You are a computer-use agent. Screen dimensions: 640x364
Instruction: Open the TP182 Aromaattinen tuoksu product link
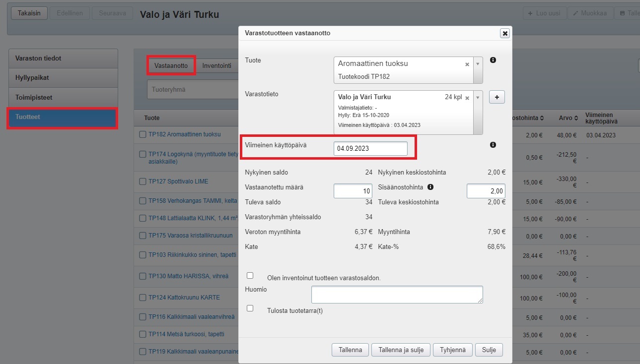click(185, 134)
